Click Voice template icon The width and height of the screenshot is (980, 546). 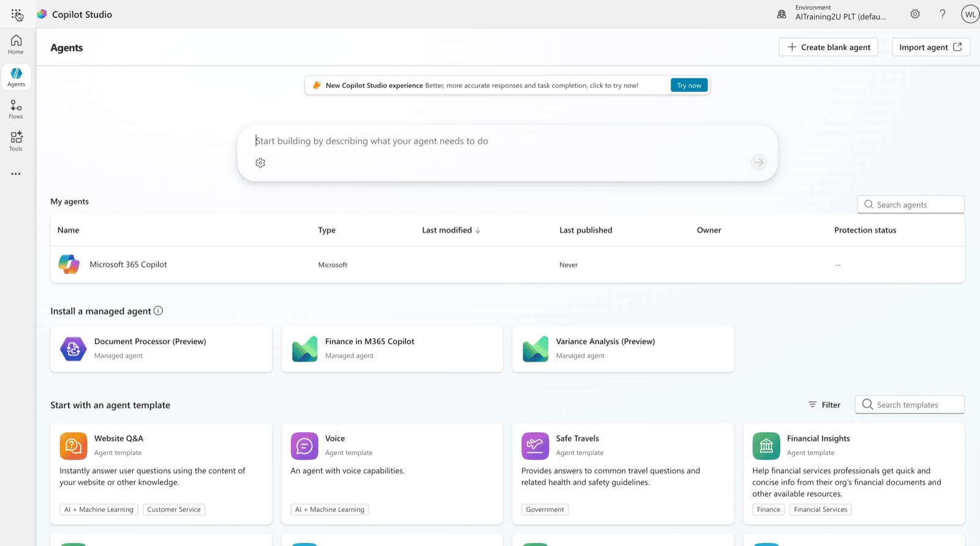(x=304, y=446)
